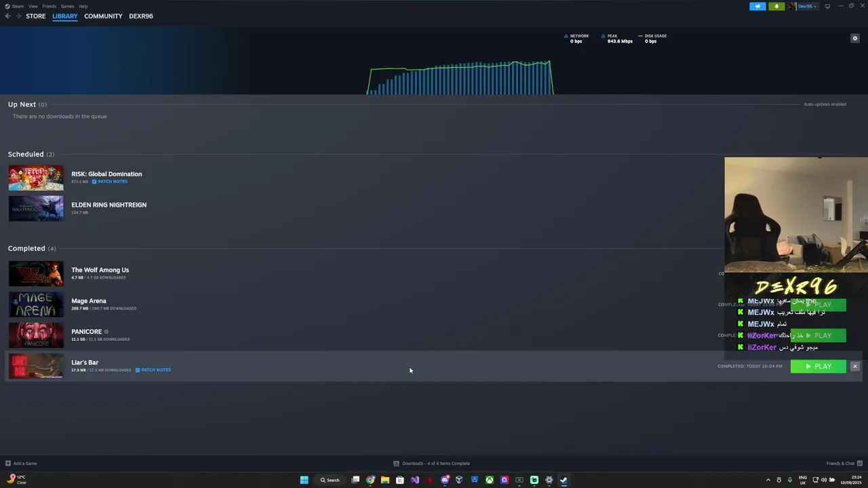Open the ENG UK language switcher

(x=803, y=480)
